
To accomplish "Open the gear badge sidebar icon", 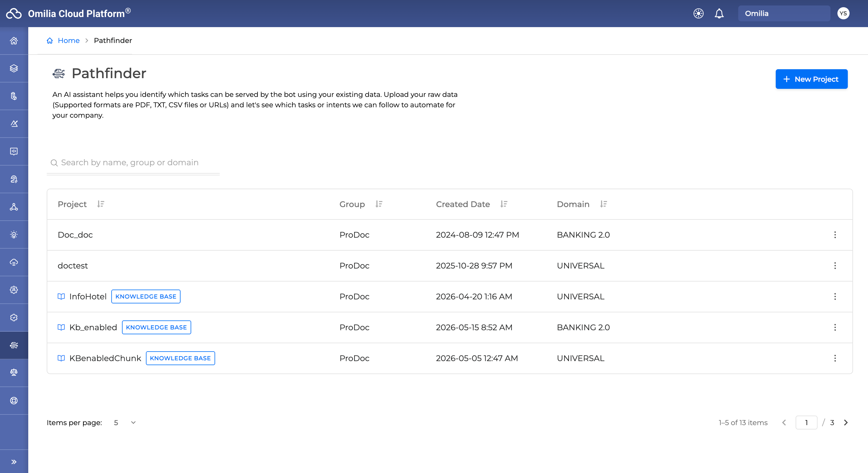I will pyautogui.click(x=14, y=290).
